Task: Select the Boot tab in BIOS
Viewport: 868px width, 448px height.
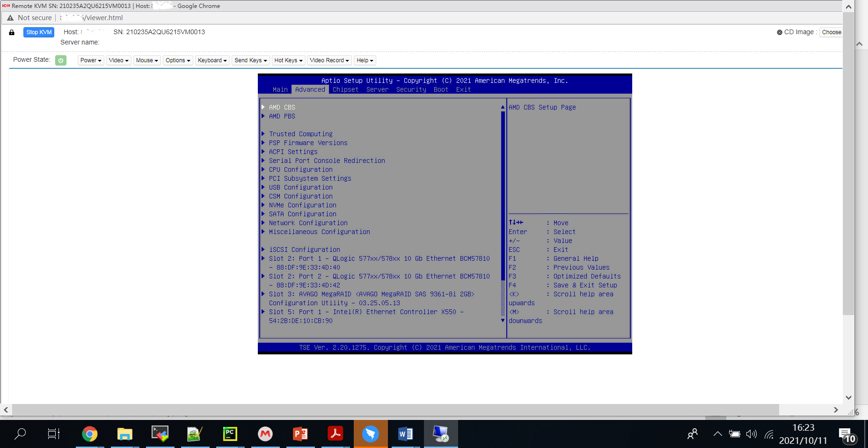Action: tap(441, 89)
